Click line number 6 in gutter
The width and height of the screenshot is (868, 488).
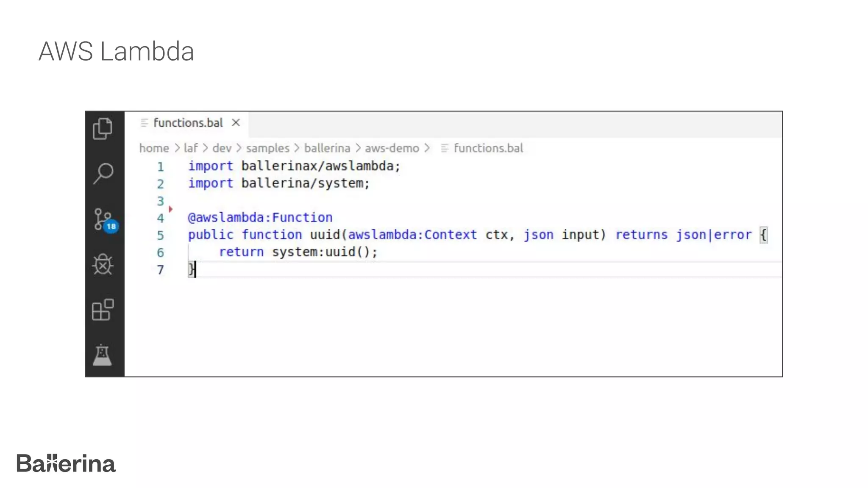coord(160,253)
